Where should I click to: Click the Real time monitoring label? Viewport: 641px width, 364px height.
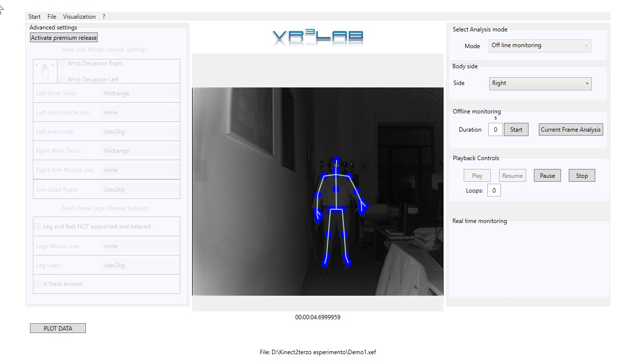(x=479, y=221)
